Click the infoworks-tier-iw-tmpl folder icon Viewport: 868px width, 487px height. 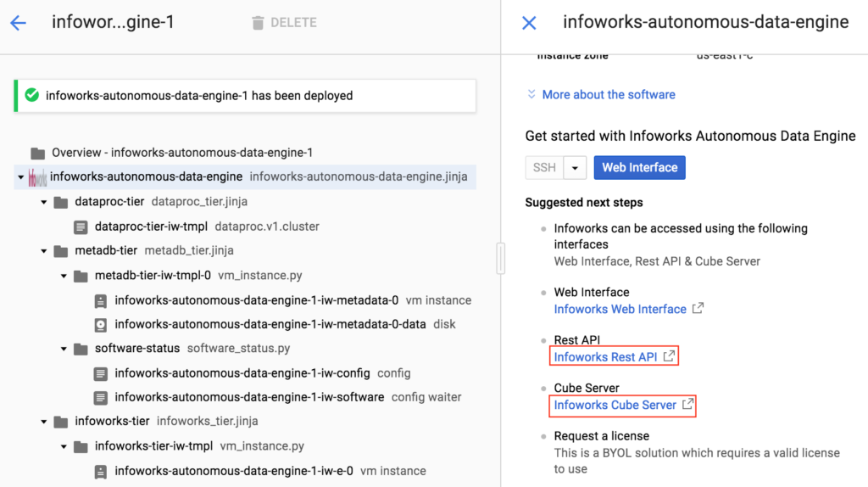tap(81, 446)
